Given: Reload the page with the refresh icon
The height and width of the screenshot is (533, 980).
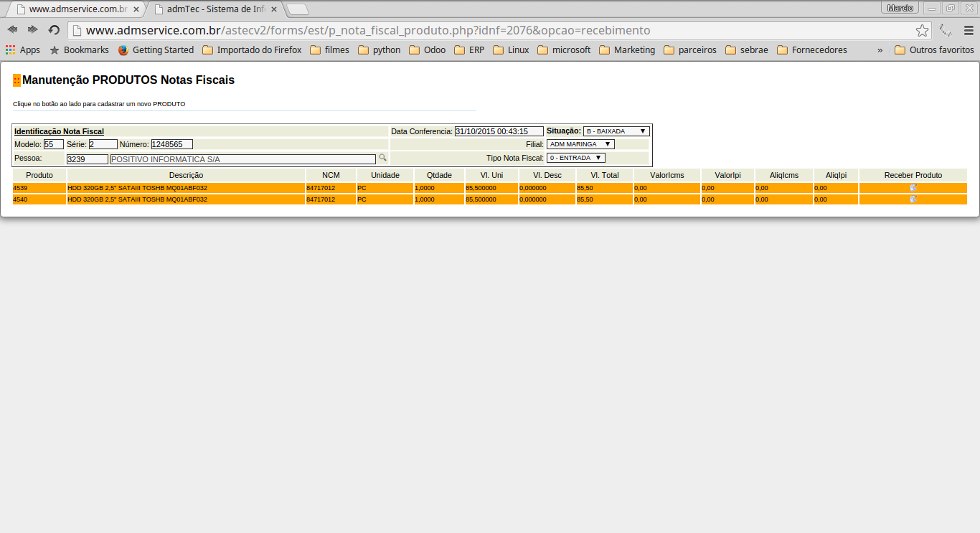Looking at the screenshot, I should tap(54, 30).
